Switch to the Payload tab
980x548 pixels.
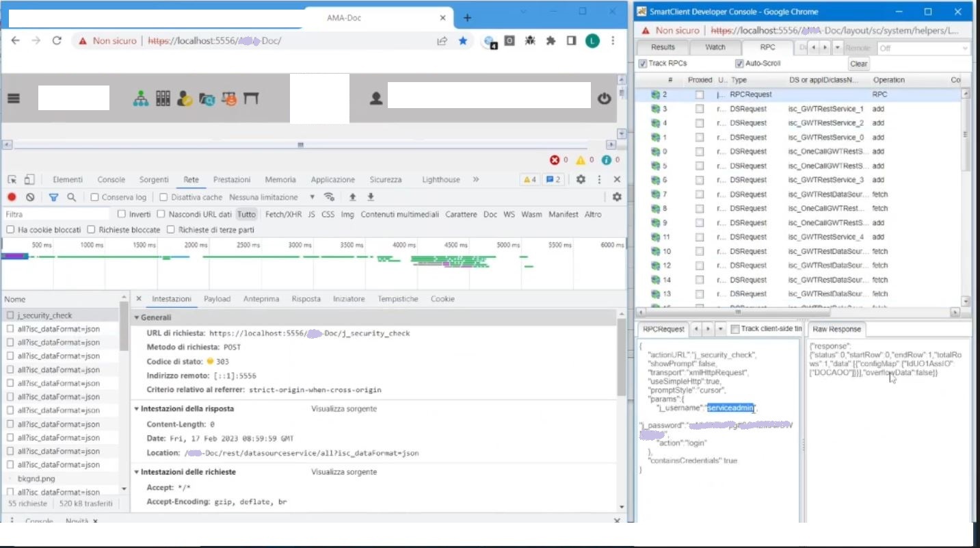[x=217, y=299]
